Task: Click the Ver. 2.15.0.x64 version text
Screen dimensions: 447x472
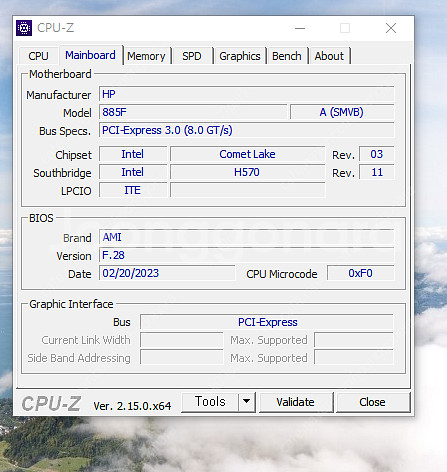Action: 132,406
